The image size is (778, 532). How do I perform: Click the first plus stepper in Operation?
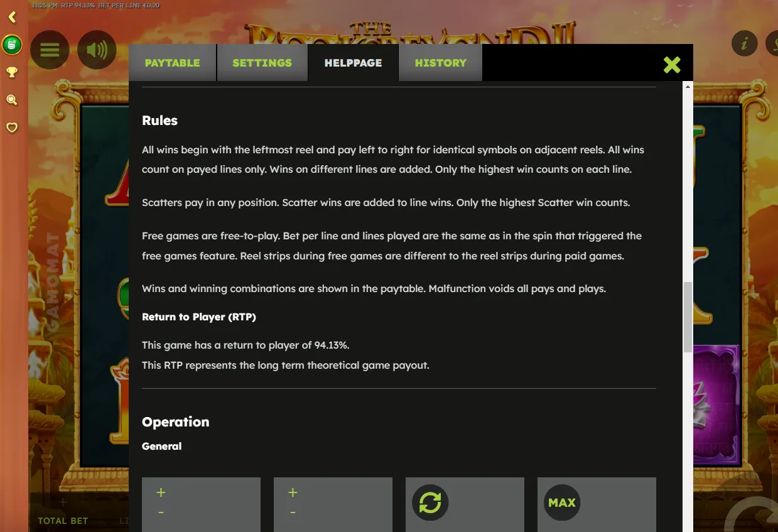(161, 492)
